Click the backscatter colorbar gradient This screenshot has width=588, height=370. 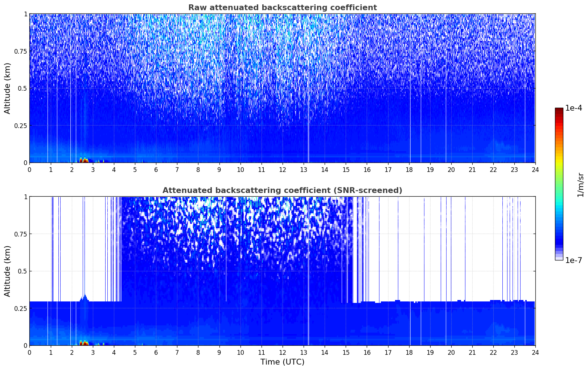click(559, 184)
